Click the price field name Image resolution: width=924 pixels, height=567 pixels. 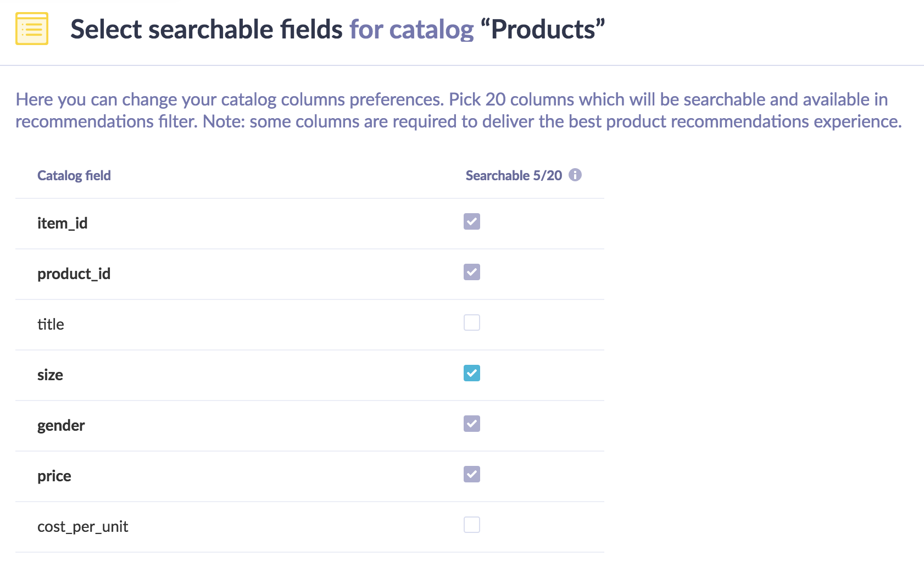[54, 476]
